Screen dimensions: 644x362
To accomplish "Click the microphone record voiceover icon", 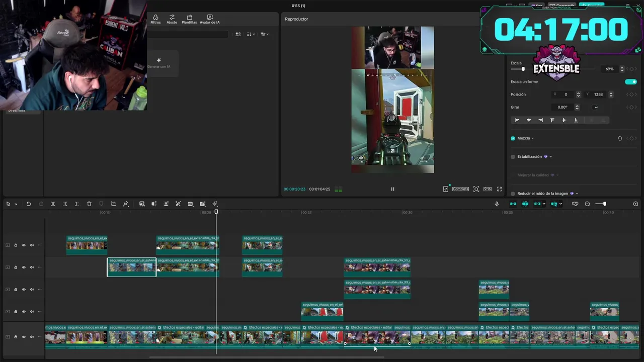I will point(497,204).
